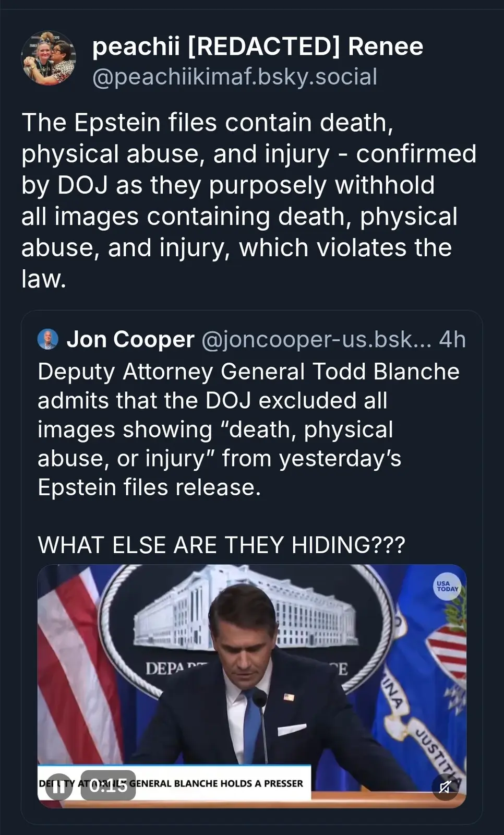504x835 pixels.
Task: Unmute the video using the speaker icon
Action: click(445, 786)
